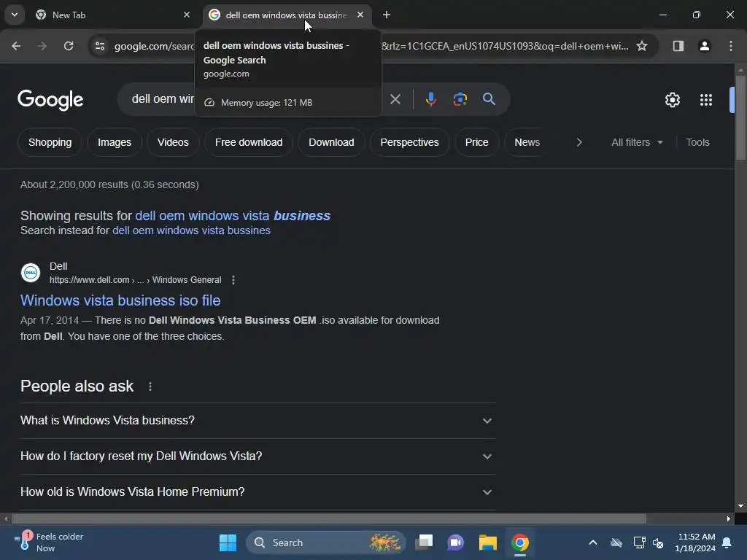Open the clock showing 11:52 AM
This screenshot has width=747, height=560.
[695, 542]
